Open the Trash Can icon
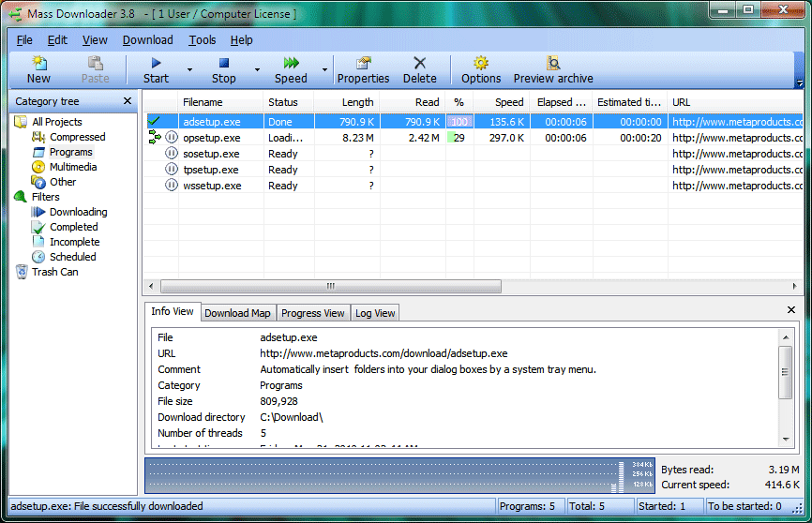This screenshot has height=523, width=812. tap(22, 272)
